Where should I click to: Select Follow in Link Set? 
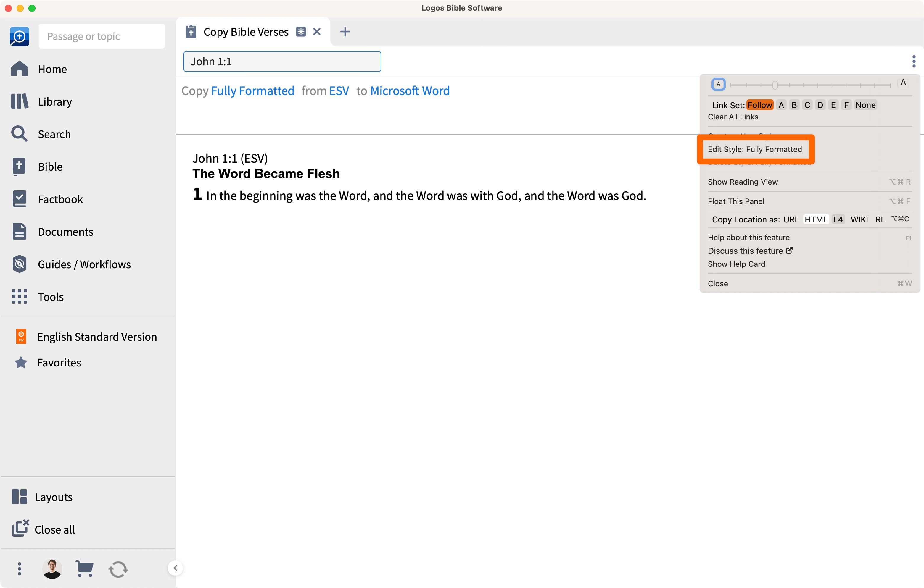click(760, 105)
